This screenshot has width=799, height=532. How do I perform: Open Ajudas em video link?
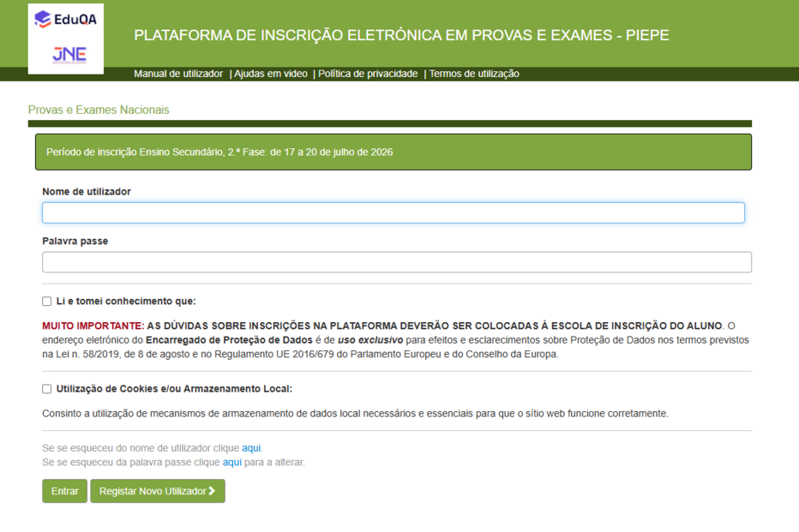[x=271, y=74]
